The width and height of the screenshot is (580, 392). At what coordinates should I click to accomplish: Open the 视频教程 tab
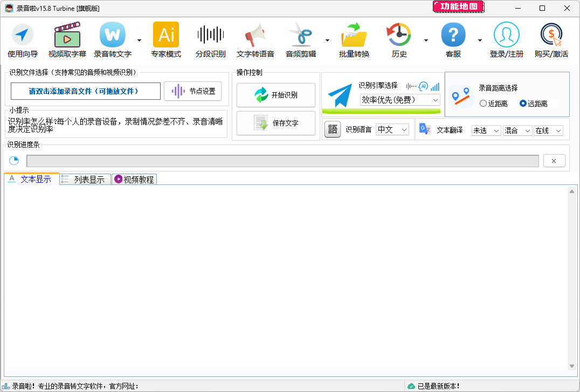133,178
